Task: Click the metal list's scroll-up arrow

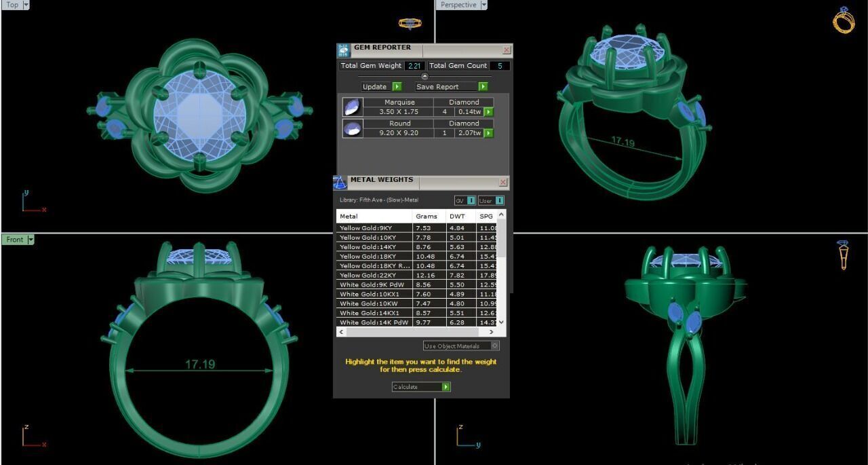Action: (501, 213)
